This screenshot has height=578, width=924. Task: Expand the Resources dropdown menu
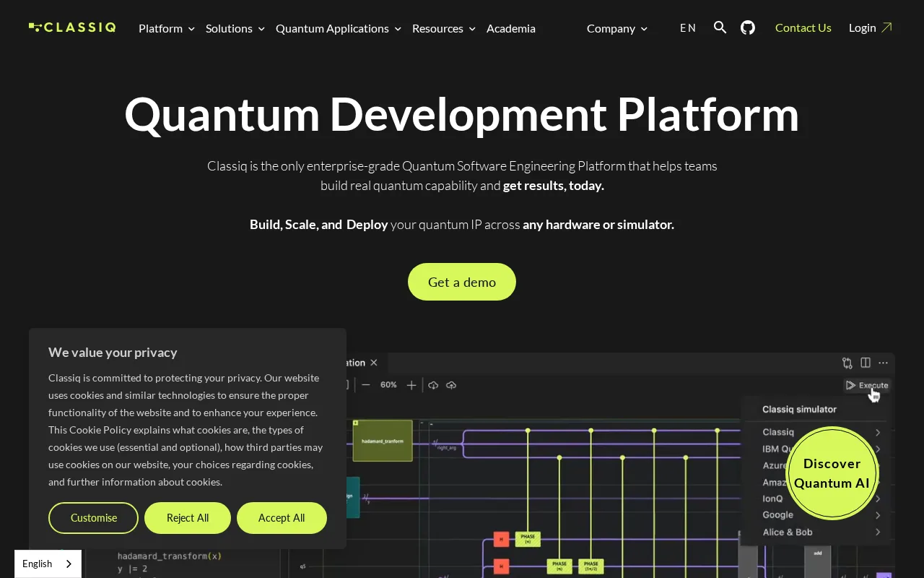coord(444,28)
